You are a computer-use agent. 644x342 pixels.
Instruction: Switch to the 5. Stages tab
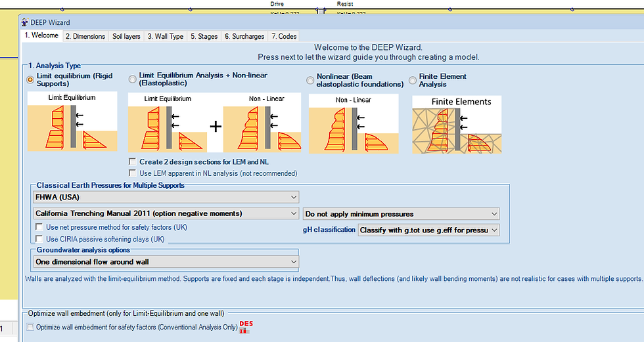204,36
